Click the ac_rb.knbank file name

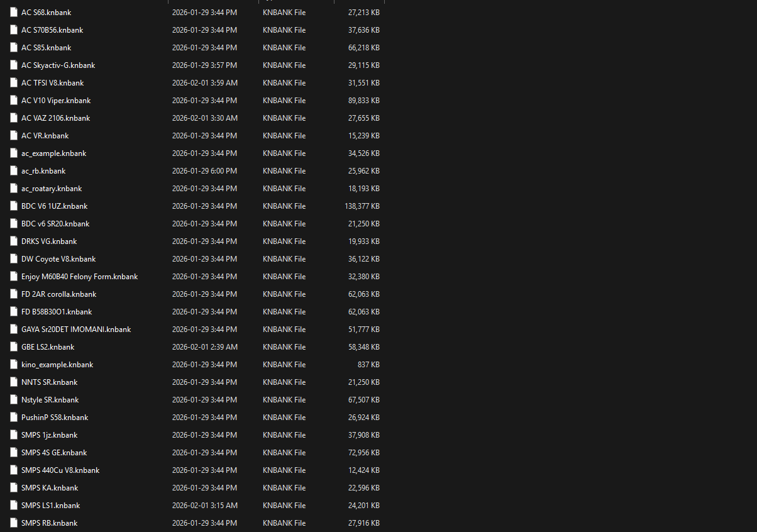click(43, 171)
